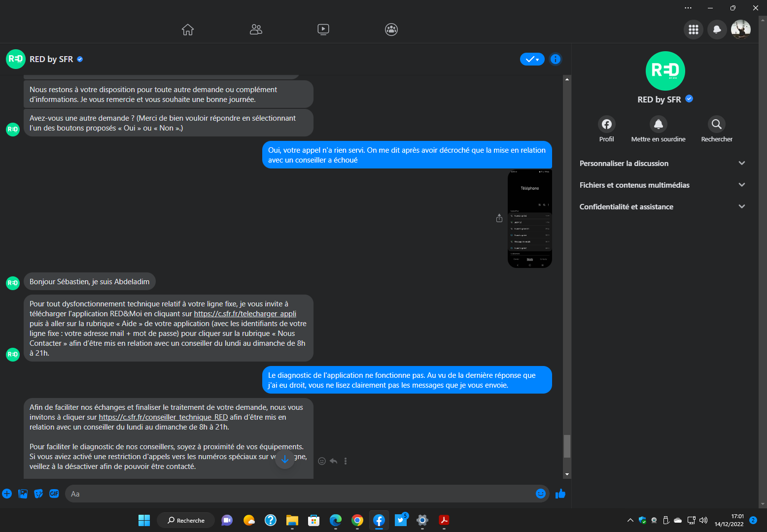Expand Personnaliser la discussion section
This screenshot has height=532, width=767.
pos(662,164)
